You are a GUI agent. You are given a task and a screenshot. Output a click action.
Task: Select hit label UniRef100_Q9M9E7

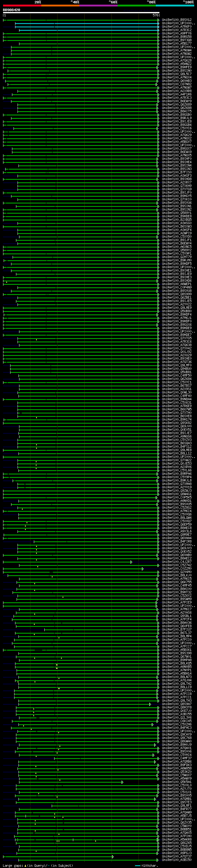pos(177,535)
